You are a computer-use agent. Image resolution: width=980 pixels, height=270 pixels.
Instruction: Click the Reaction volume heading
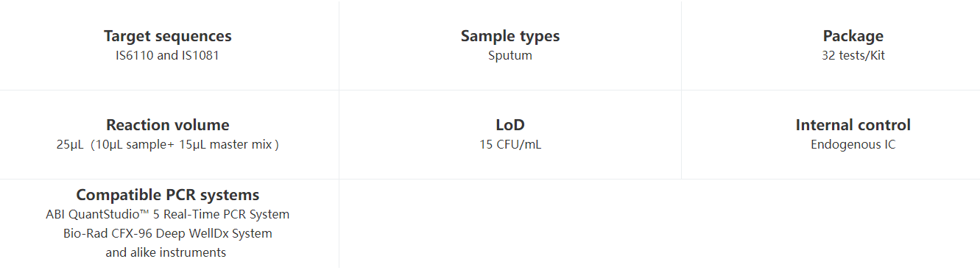[167, 125]
